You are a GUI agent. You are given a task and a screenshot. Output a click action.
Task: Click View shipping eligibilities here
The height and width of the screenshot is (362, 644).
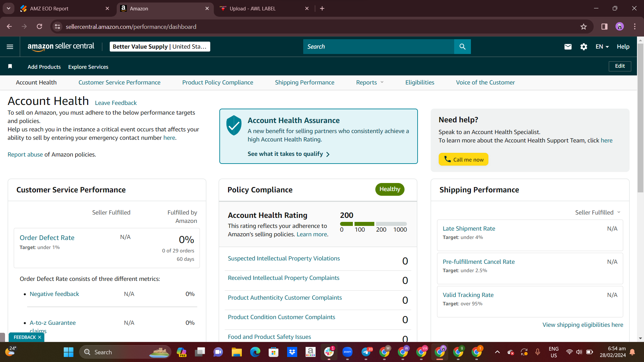(x=583, y=325)
